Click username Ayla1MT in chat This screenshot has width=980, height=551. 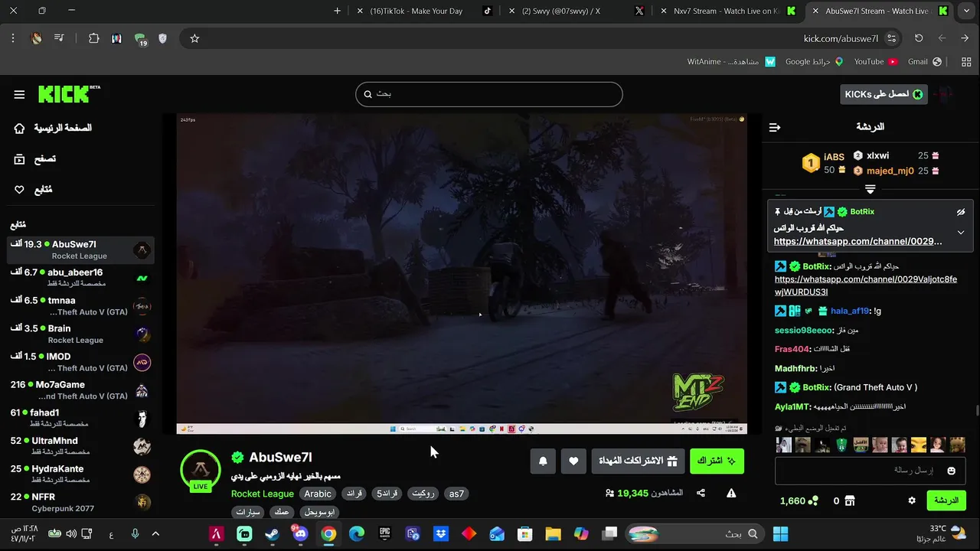tap(792, 407)
